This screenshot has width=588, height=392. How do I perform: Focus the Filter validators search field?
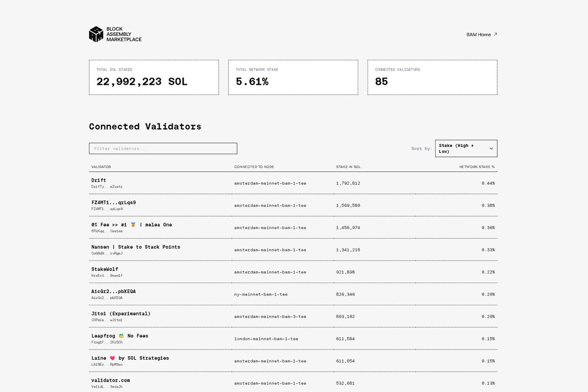coord(163,148)
